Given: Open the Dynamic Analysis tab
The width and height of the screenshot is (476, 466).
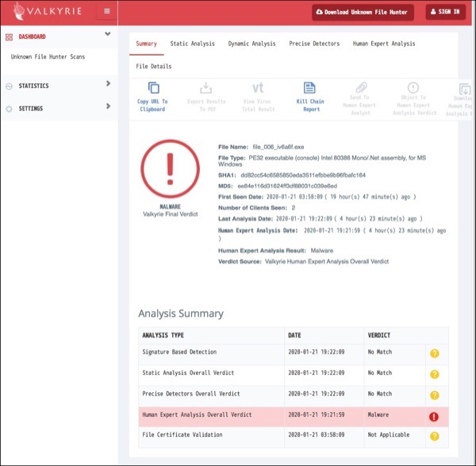Looking at the screenshot, I should click(251, 44).
